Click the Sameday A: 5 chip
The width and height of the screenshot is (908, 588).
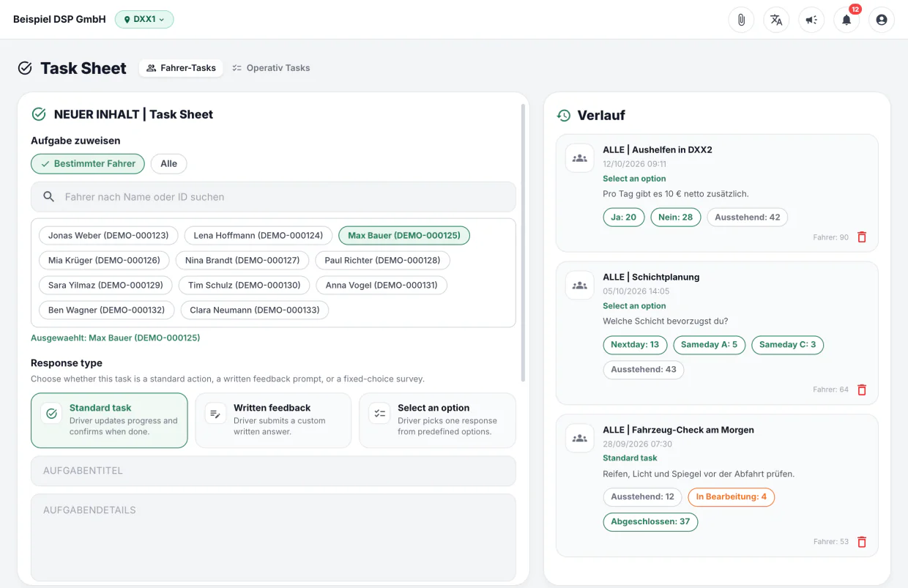click(710, 345)
